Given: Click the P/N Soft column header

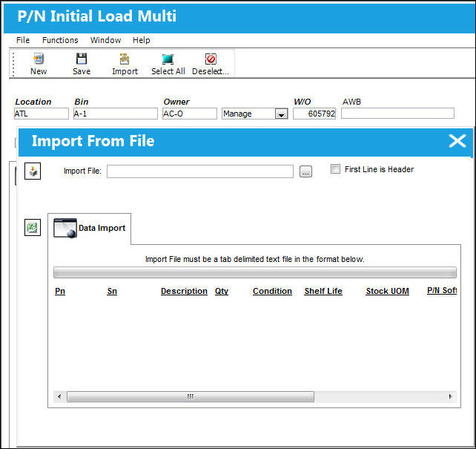Looking at the screenshot, I should [442, 290].
